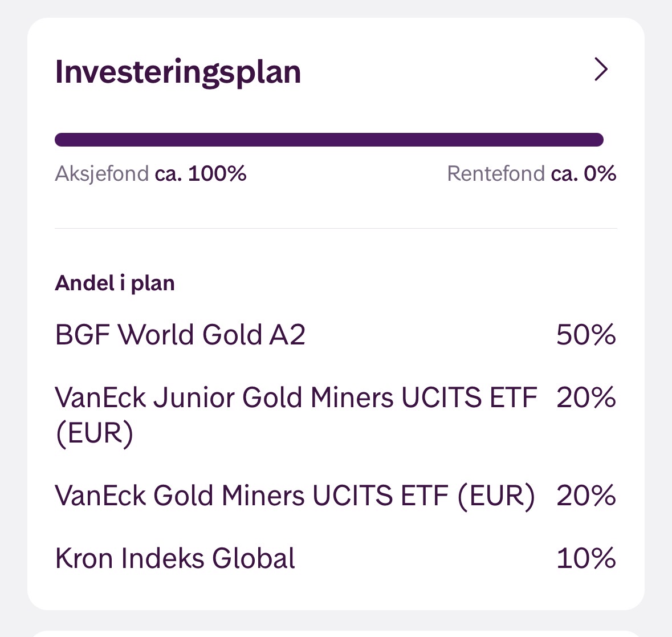The height and width of the screenshot is (637, 672).
Task: Open the Kron Indeks Global fund
Action: tap(175, 558)
